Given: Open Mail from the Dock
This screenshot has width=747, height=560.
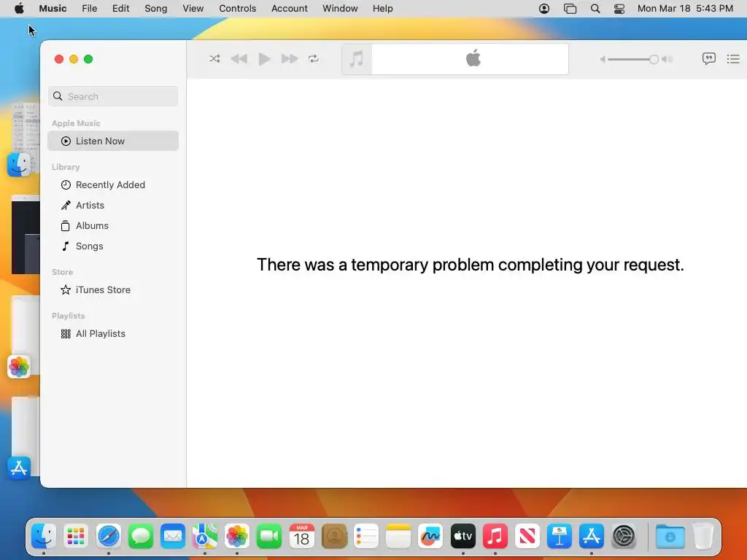Looking at the screenshot, I should click(172, 536).
